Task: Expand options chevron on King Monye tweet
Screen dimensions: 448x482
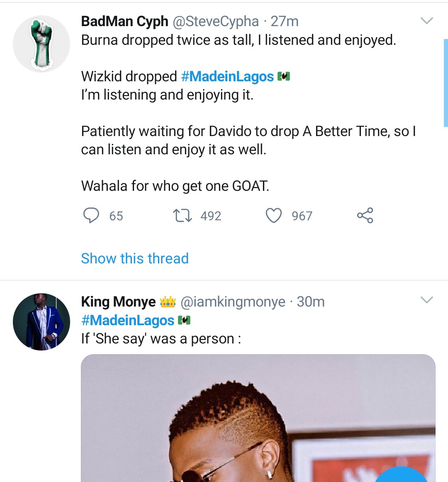Action: pyautogui.click(x=426, y=300)
